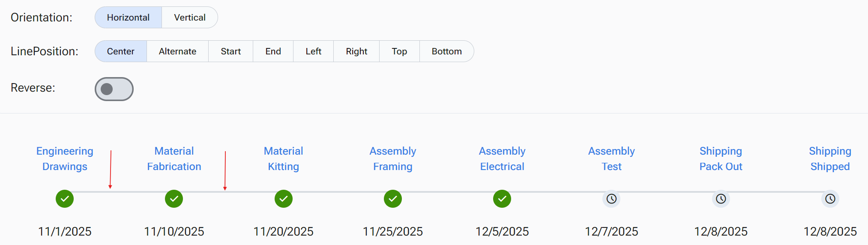Set LinePosition to Alternate
The image size is (868, 245).
[x=177, y=51]
